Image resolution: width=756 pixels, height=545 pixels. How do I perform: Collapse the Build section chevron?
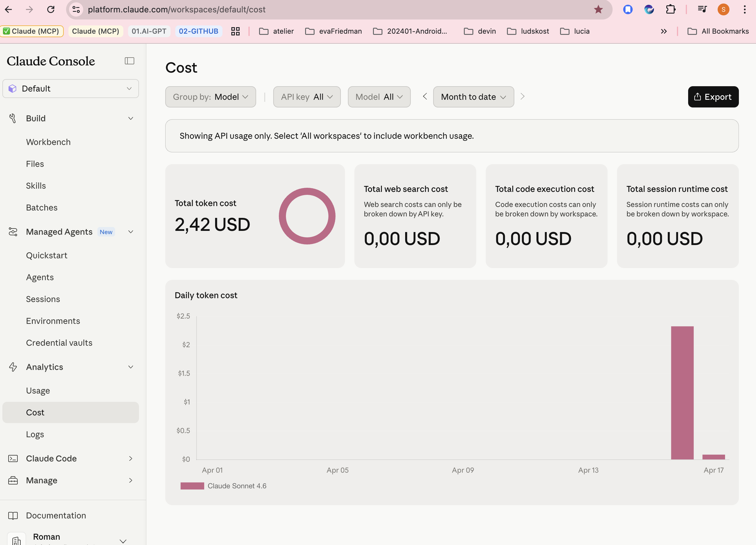(x=131, y=118)
